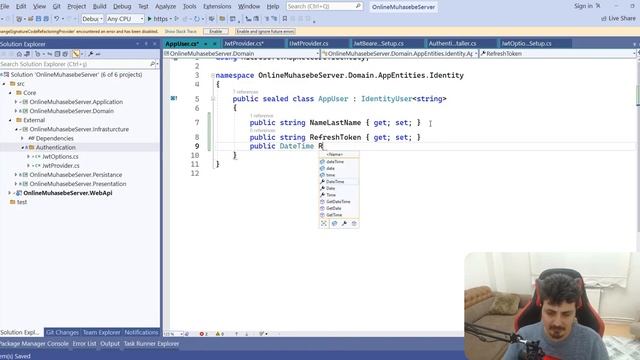Open the Error List panel tab
Image resolution: width=640 pixels, height=360 pixels.
tap(84, 344)
